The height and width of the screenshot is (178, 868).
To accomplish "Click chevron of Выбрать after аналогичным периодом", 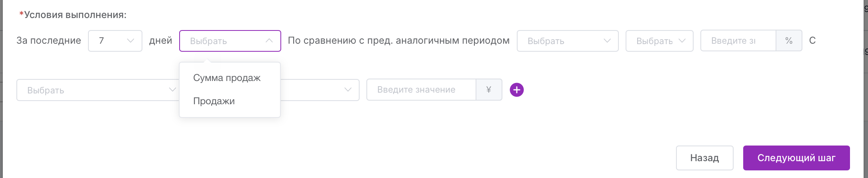I will (607, 40).
